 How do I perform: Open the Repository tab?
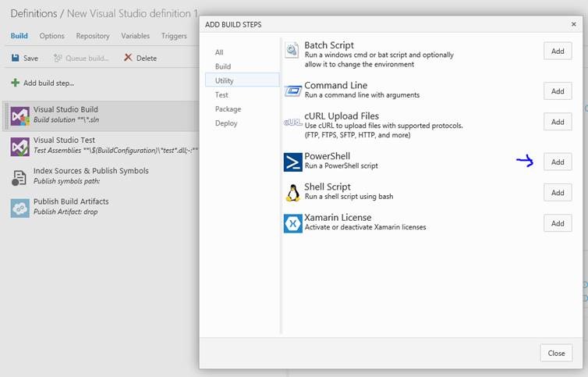[93, 36]
